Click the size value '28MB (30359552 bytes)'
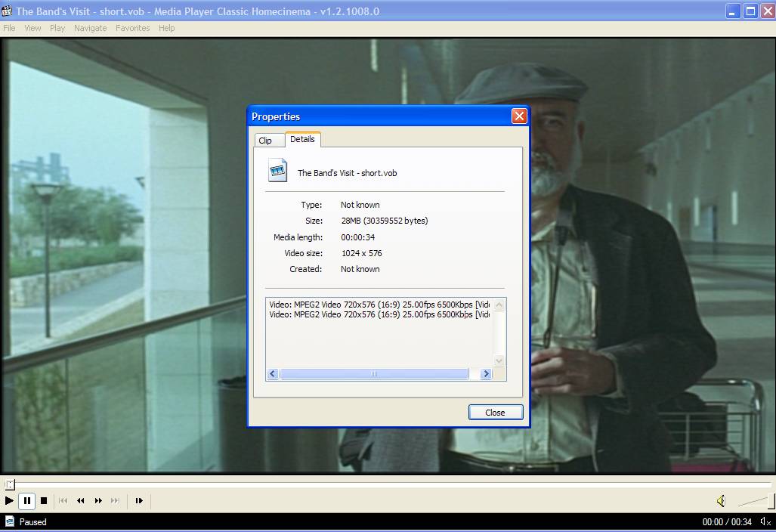Image resolution: width=776 pixels, height=532 pixels. 385,221
